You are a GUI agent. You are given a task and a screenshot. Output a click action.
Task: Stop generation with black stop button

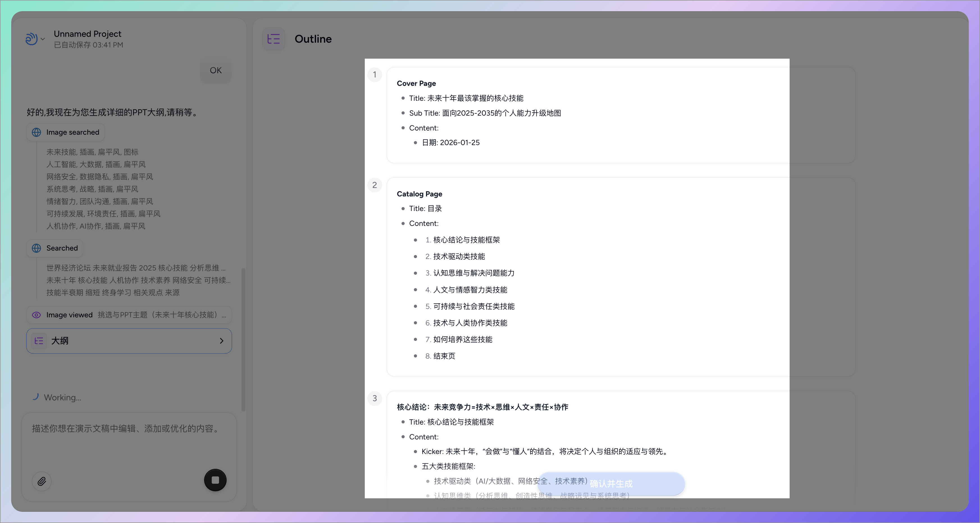point(215,480)
